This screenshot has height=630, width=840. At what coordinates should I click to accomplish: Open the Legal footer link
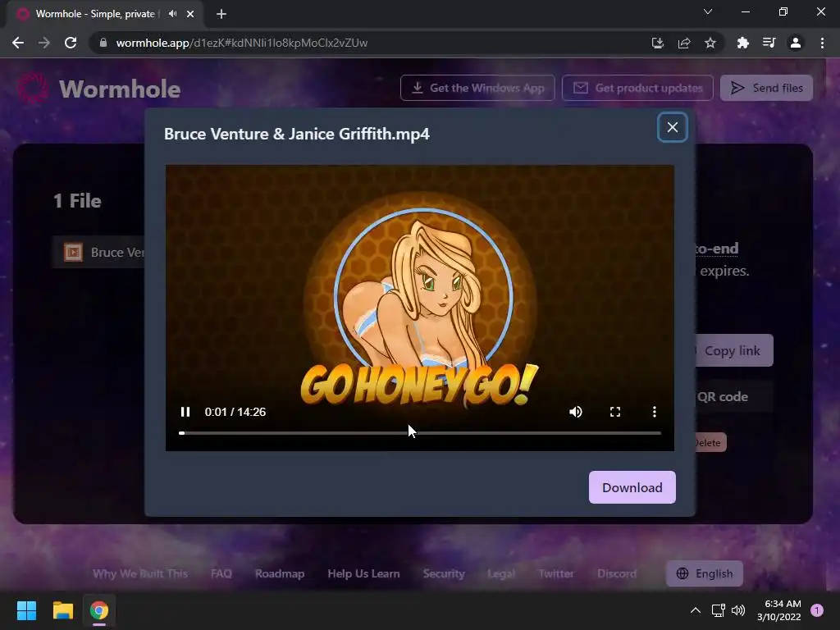[501, 573]
